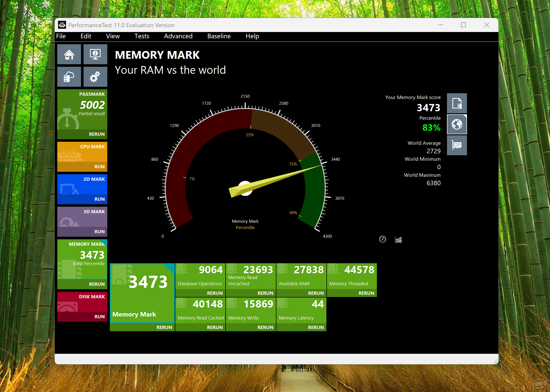
Task: Select the Disk Mark tile
Action: pos(82,302)
